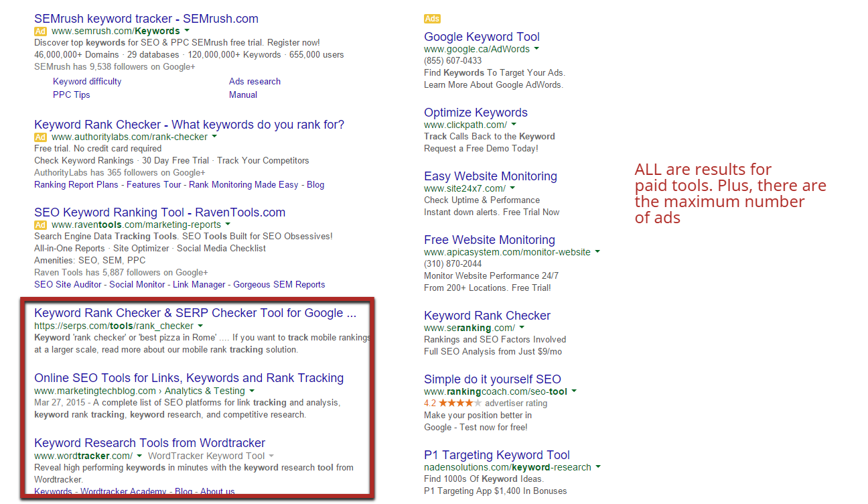The width and height of the screenshot is (868, 504).
Task: Open the Social Monitor sitelink
Action: tap(137, 284)
